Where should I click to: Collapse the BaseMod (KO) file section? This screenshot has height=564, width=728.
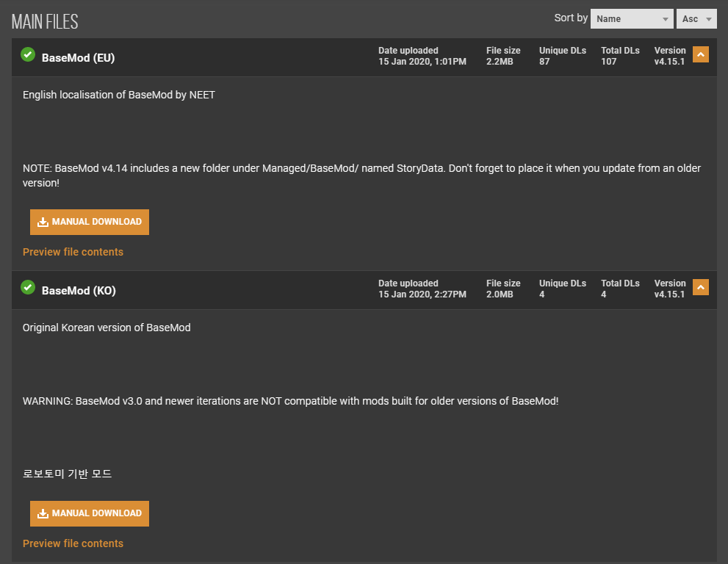(701, 288)
